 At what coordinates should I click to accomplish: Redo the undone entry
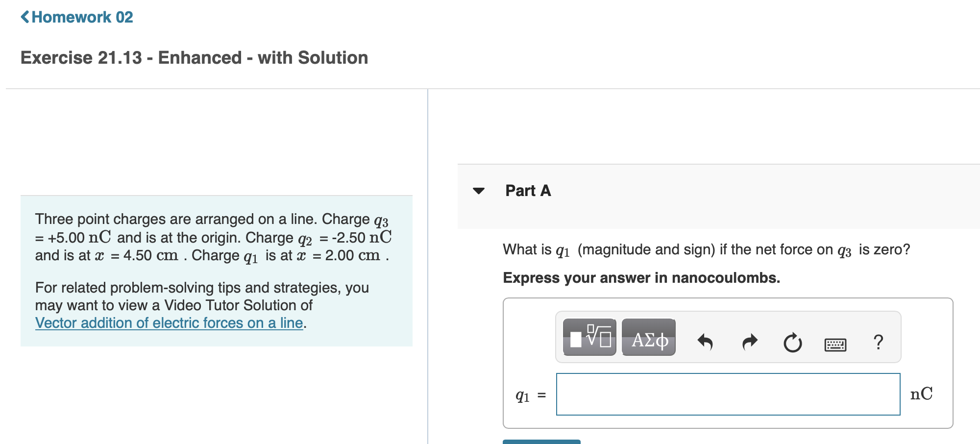(749, 342)
